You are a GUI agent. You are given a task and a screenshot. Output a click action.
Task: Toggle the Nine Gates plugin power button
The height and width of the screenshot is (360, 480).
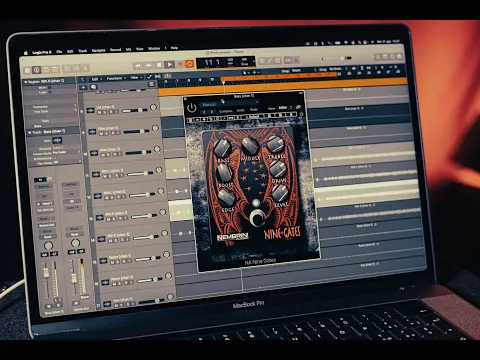click(x=192, y=107)
